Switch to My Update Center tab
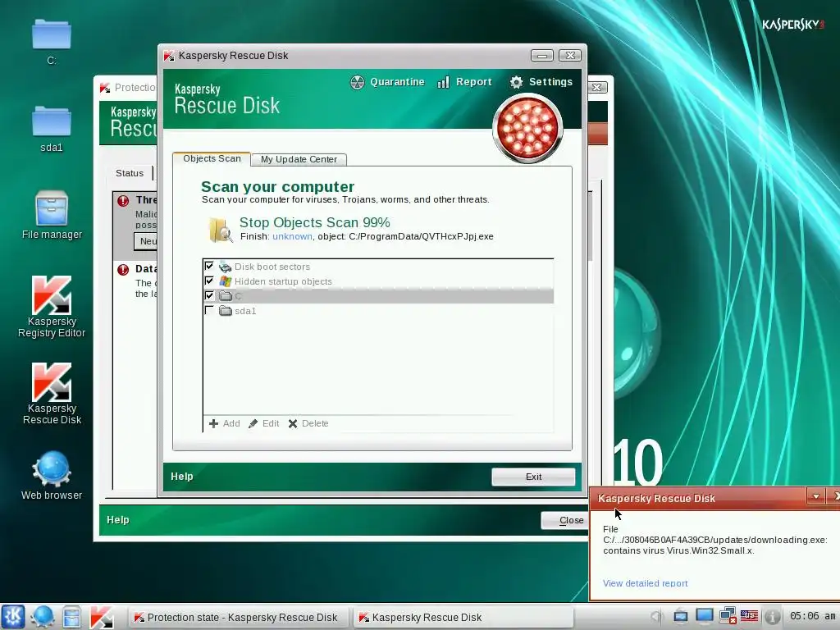840x630 pixels. pos(299,159)
